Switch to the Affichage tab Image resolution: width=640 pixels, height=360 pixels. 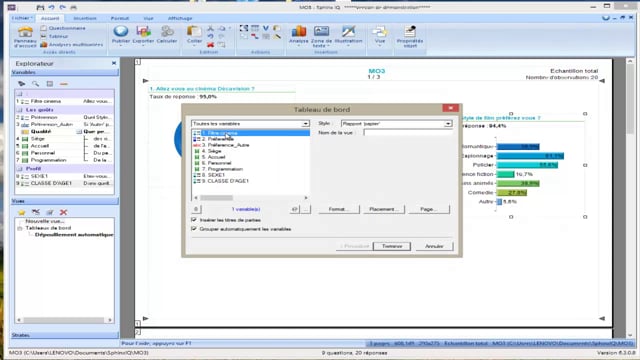pyautogui.click(x=180, y=18)
